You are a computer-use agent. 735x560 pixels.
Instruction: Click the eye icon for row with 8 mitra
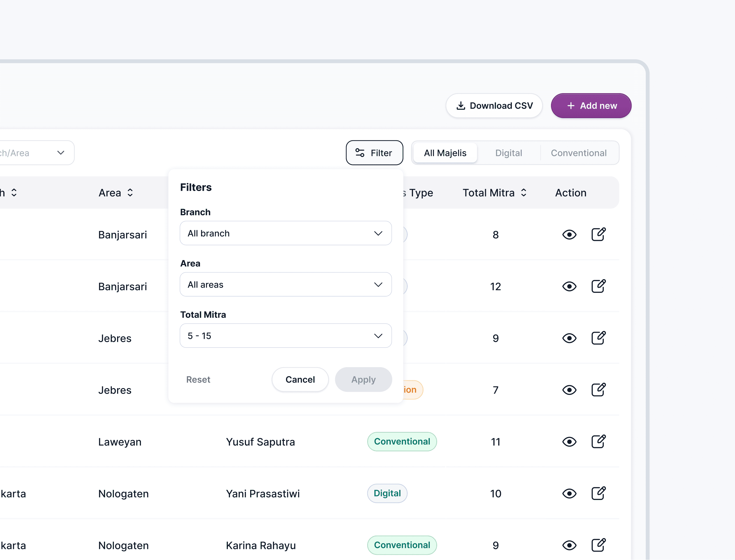[569, 235]
